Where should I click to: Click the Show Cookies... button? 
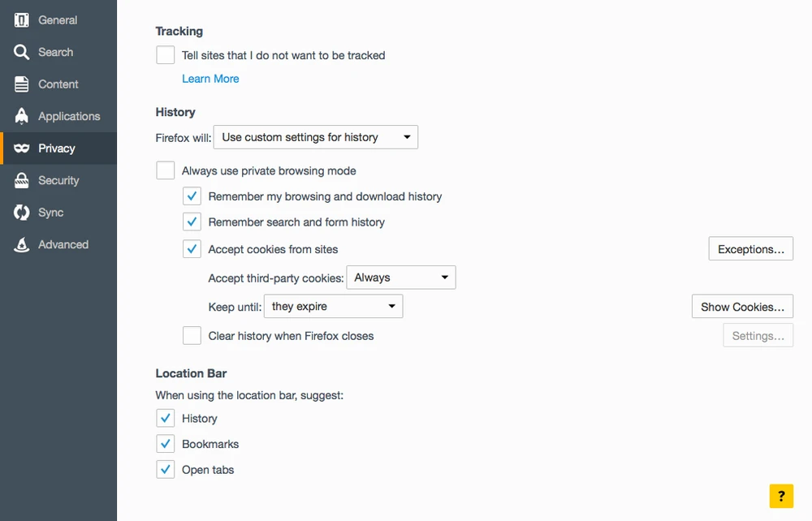(742, 307)
